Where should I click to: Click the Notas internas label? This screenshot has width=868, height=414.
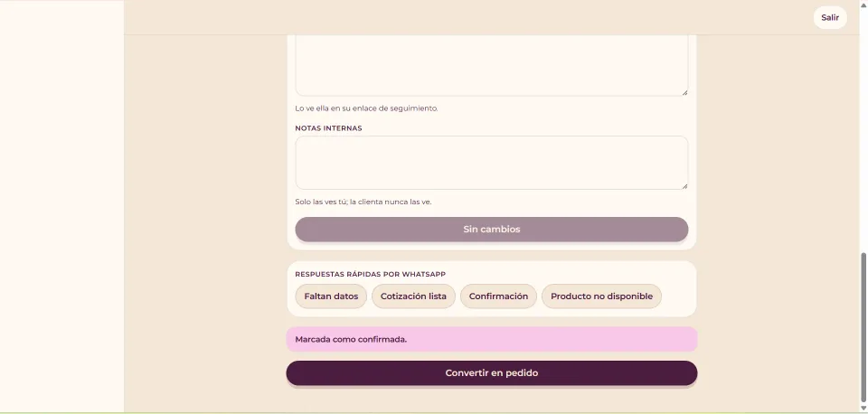coord(328,127)
